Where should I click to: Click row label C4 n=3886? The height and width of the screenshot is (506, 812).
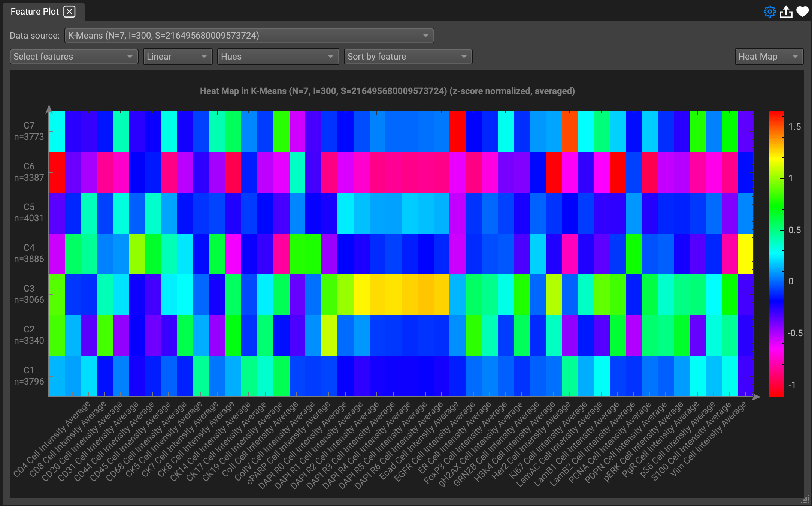click(29, 253)
